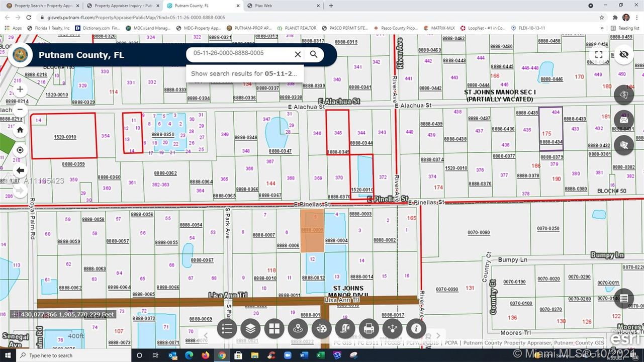Show search results for 05-11-2...
Viewport: 644px width, 362px height.
click(244, 73)
